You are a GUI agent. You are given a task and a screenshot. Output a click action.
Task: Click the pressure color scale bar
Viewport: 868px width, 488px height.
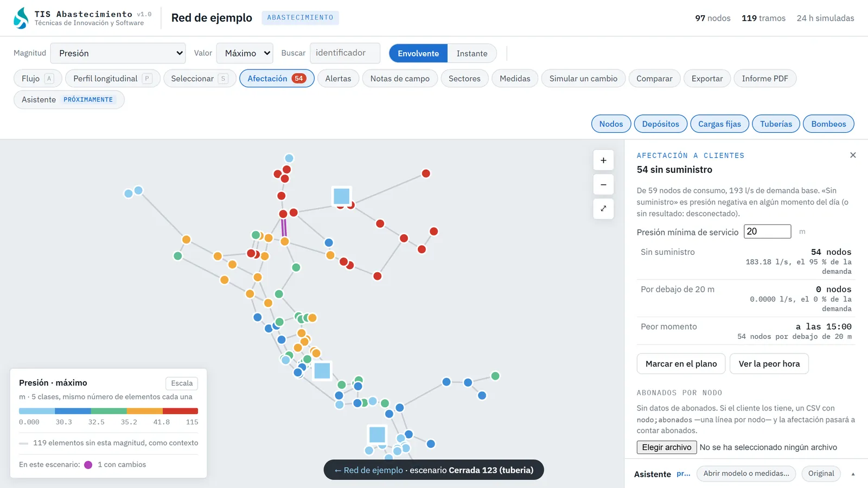click(x=108, y=411)
